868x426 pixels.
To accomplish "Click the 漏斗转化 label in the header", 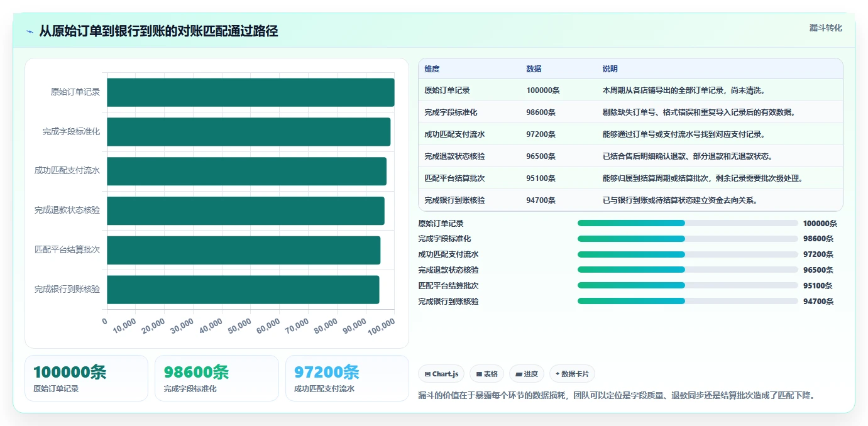I will click(825, 28).
